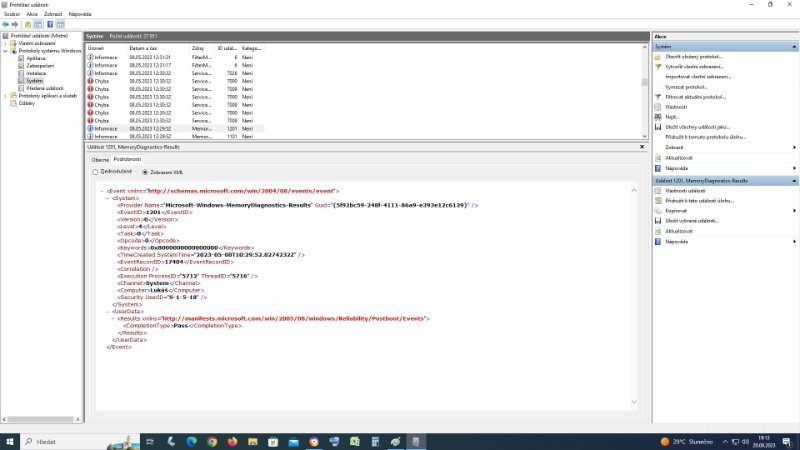Select the event row with ID 1101
Image resolution: width=800 pixels, height=450 pixels.
[x=175, y=137]
